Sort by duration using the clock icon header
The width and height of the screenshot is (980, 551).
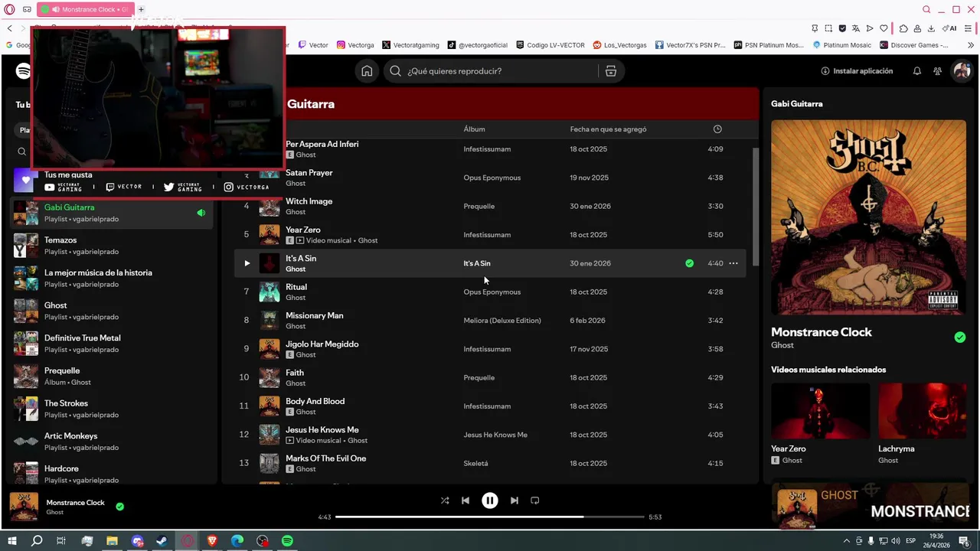[x=717, y=129]
